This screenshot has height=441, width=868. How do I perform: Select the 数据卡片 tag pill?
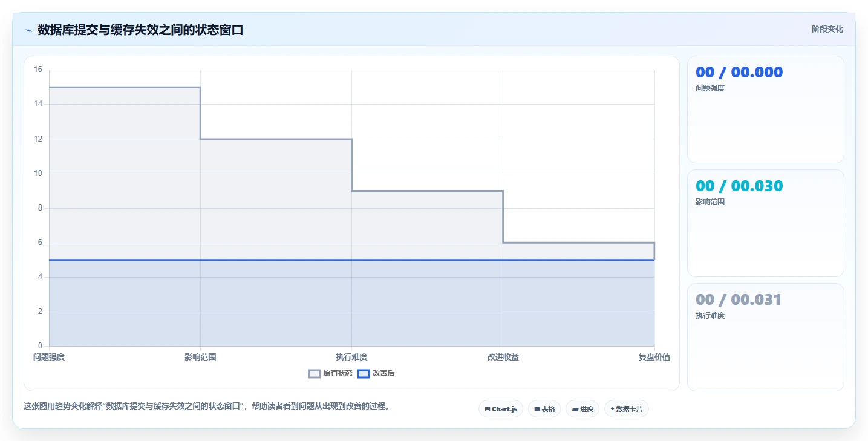click(627, 409)
